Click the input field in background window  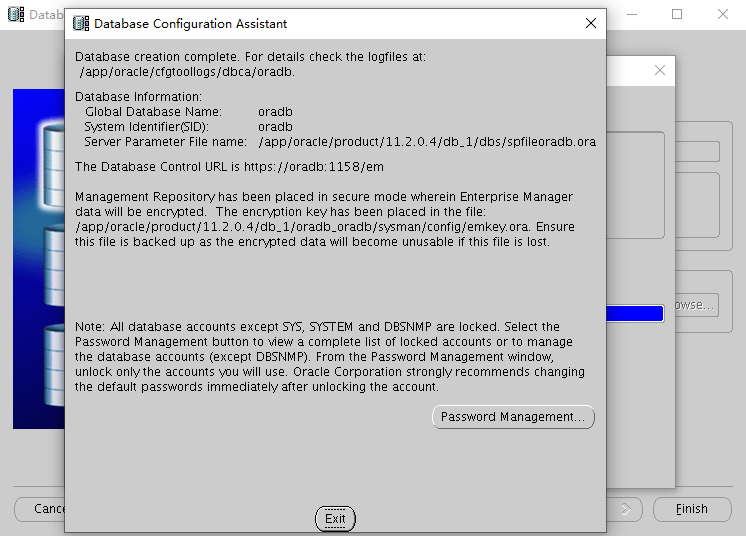(697, 152)
